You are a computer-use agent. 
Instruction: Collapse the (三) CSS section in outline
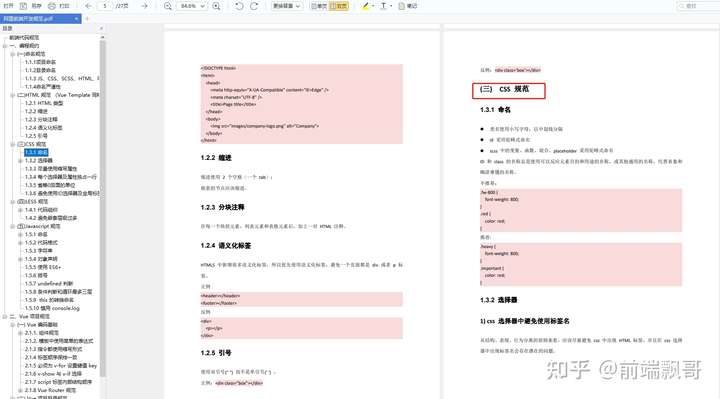13,144
